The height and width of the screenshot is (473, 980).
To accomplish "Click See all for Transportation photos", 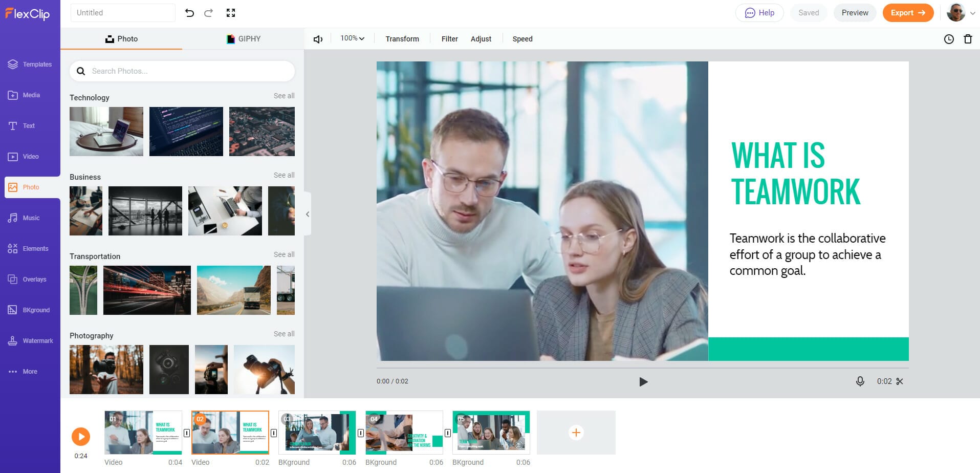I will tap(285, 254).
